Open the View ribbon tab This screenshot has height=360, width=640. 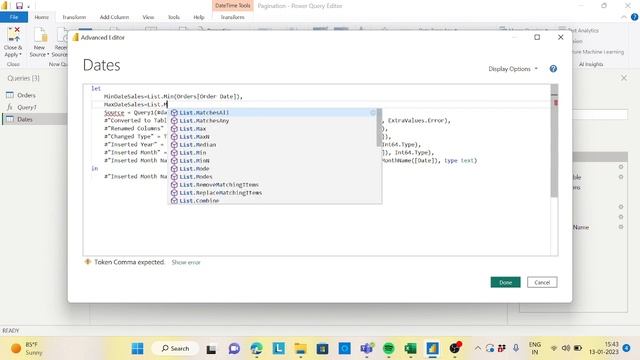click(x=148, y=17)
